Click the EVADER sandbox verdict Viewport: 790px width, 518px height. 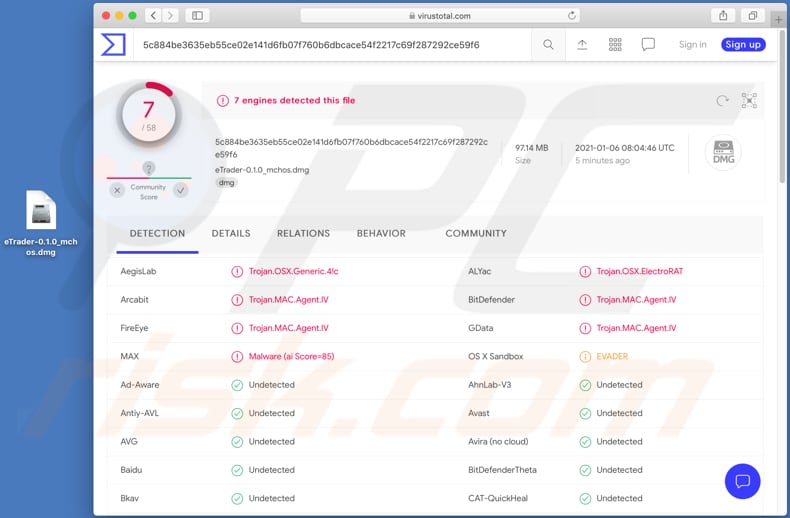tap(612, 356)
